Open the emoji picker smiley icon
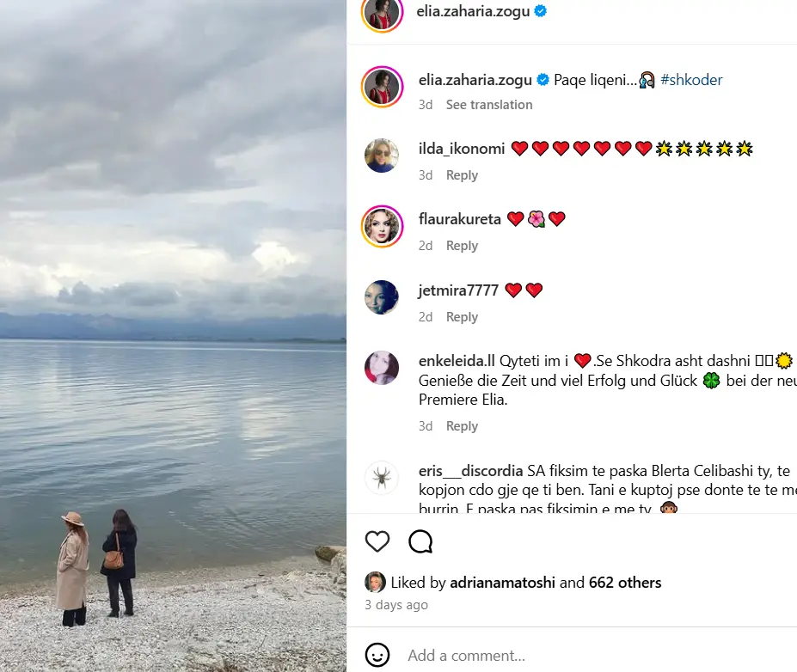 (377, 655)
